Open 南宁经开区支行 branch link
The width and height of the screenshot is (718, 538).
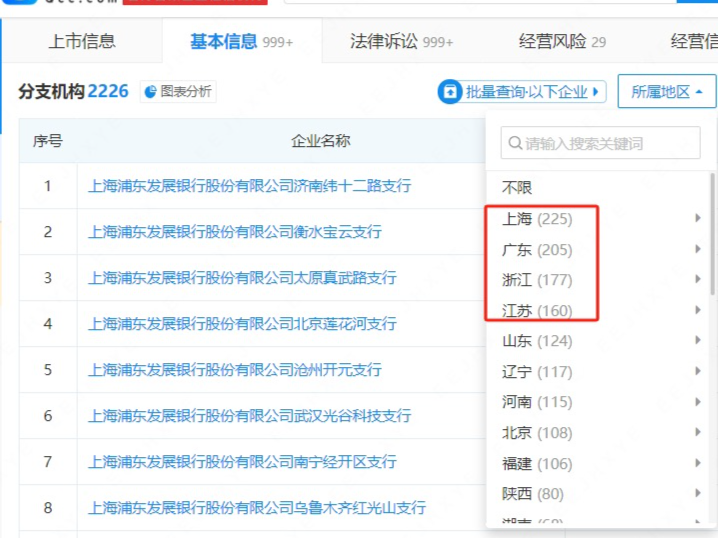[x=242, y=462]
